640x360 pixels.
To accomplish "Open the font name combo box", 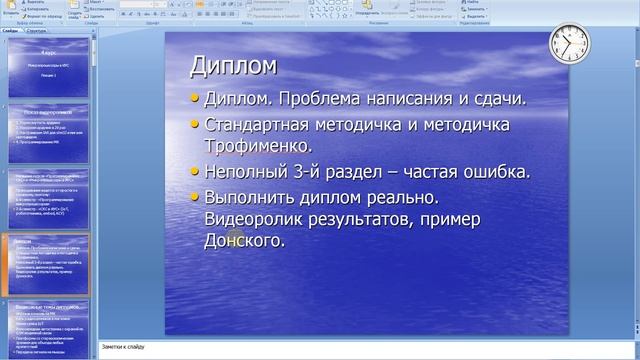I will pos(136,4).
